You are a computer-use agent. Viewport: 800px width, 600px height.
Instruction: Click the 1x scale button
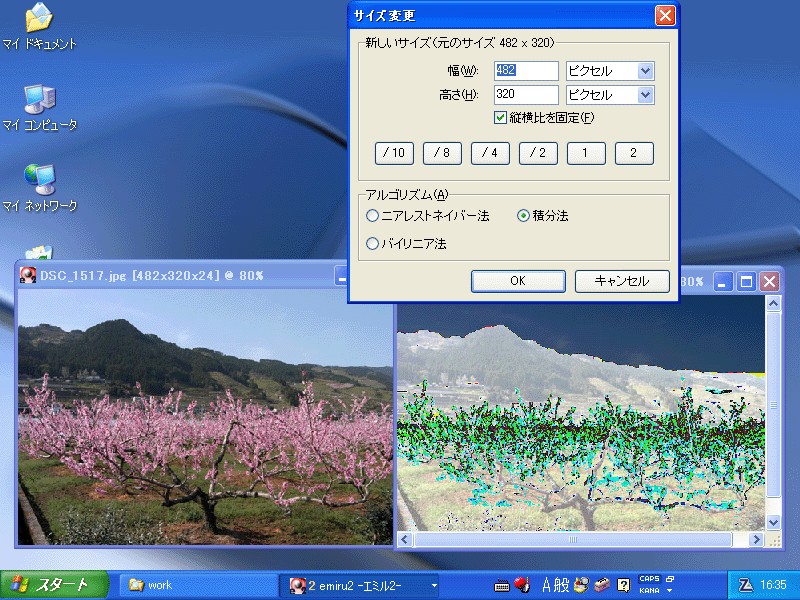point(586,153)
